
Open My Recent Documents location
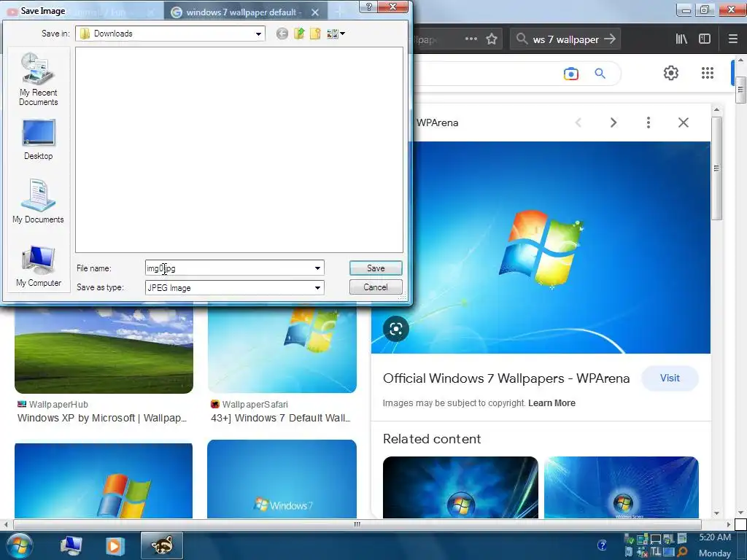coord(38,79)
